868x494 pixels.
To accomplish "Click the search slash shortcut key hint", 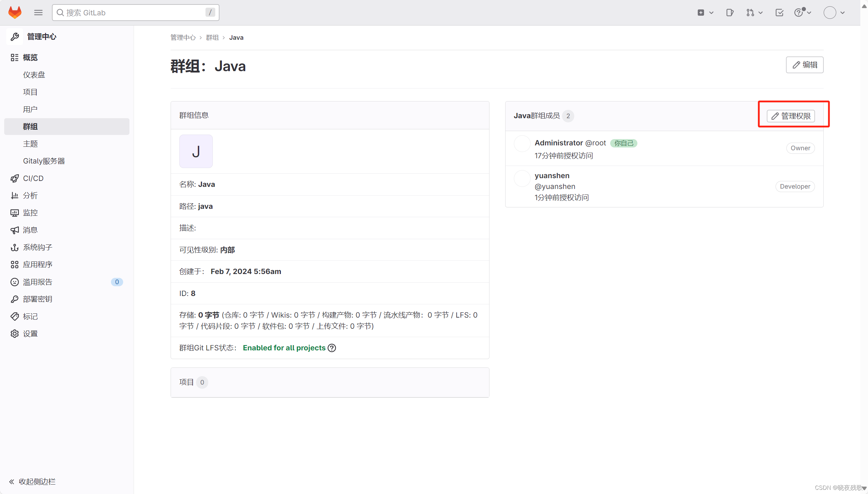I will [210, 13].
